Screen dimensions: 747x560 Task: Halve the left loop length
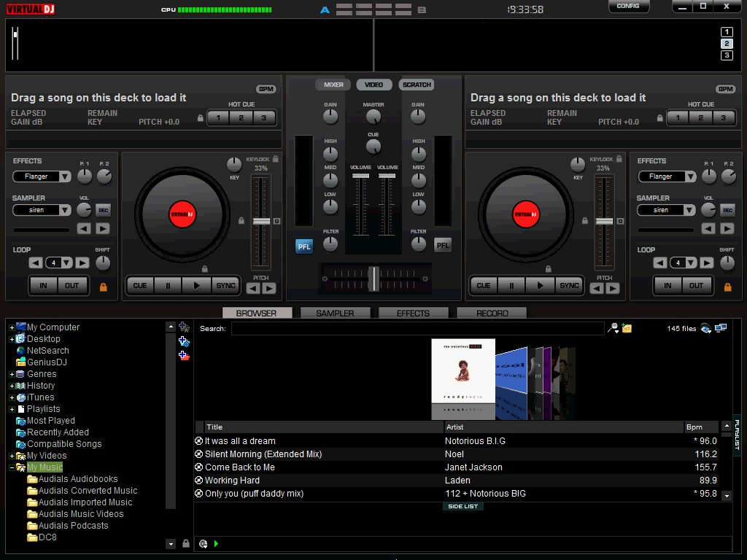coord(36,262)
